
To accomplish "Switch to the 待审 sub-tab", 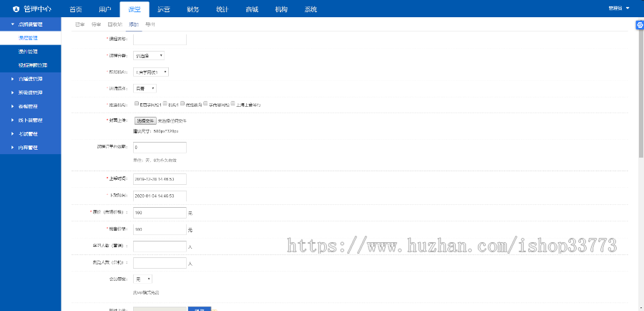I will 96,24.
